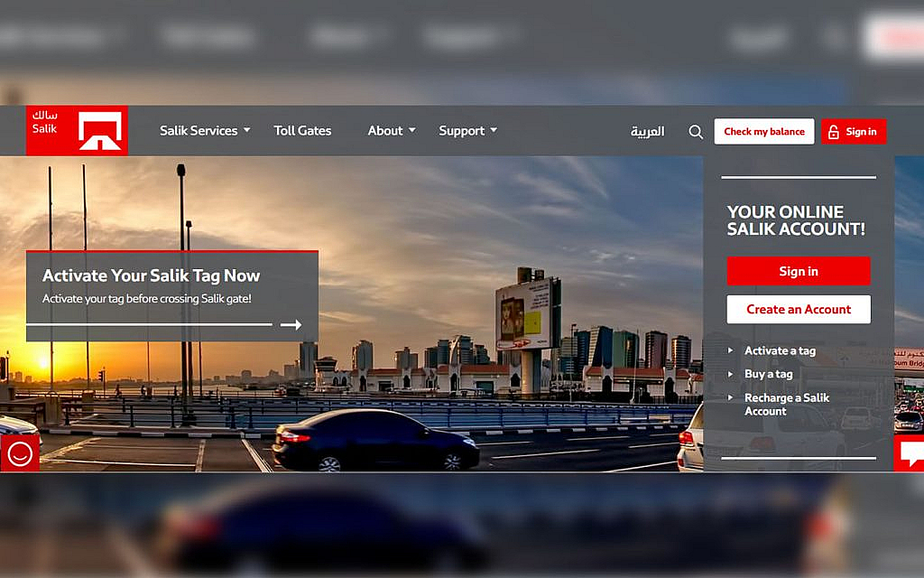924x578 pixels.
Task: Open the search magnifier icon
Action: coord(696,132)
